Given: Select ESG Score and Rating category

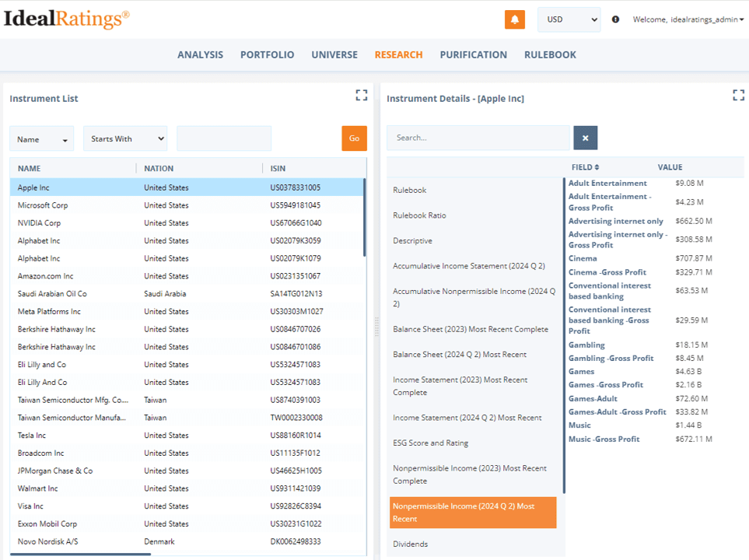Looking at the screenshot, I should (430, 443).
